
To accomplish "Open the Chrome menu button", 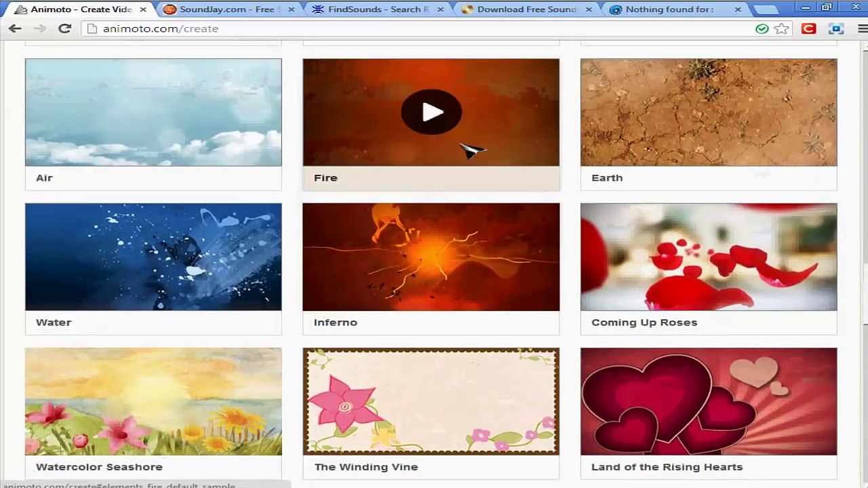I will [x=862, y=28].
